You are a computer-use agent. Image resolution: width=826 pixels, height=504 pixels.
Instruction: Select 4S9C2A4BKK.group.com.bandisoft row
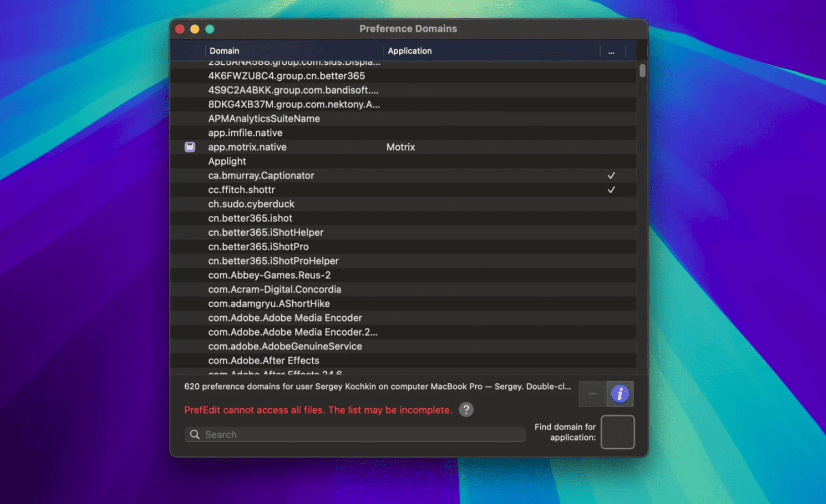point(403,90)
